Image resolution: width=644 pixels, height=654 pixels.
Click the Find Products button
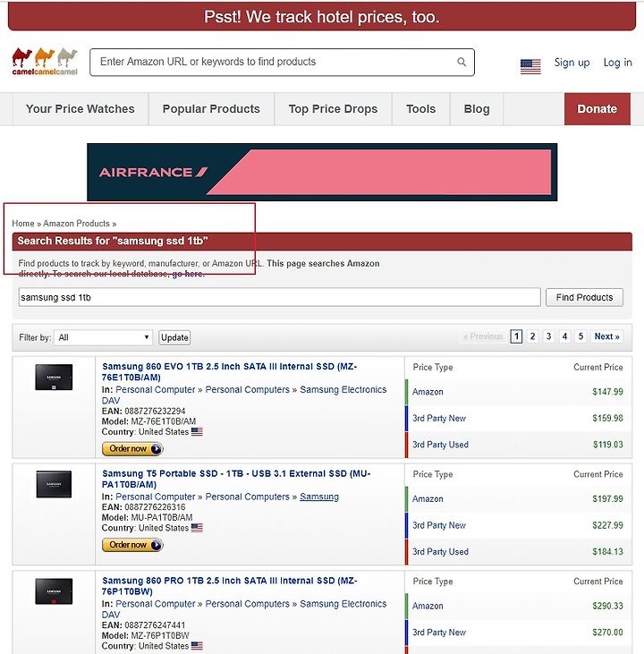coord(584,297)
